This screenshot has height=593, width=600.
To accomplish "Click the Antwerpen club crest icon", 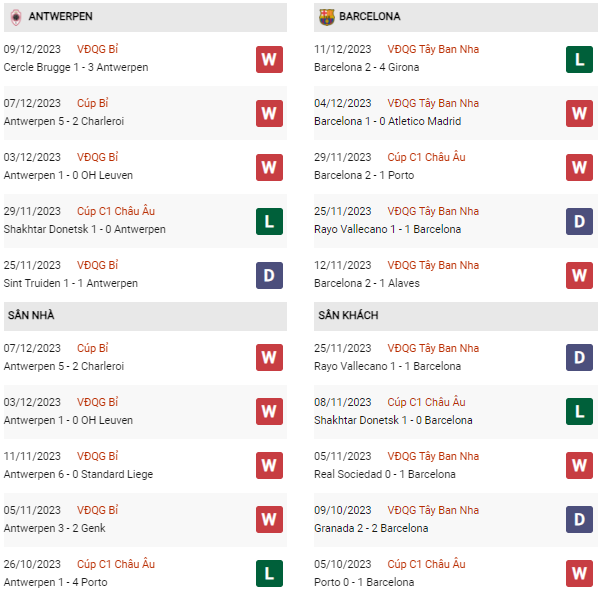I will [x=16, y=17].
